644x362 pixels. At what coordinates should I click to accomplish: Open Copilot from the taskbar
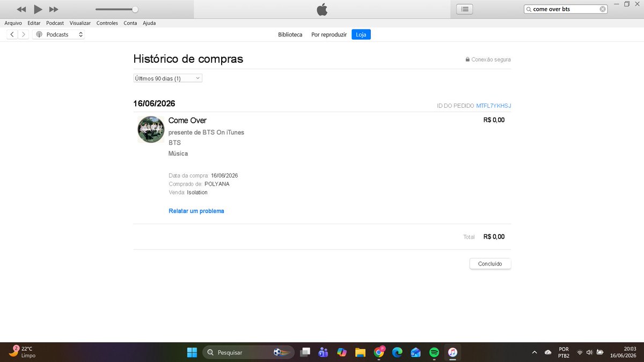[x=342, y=352]
